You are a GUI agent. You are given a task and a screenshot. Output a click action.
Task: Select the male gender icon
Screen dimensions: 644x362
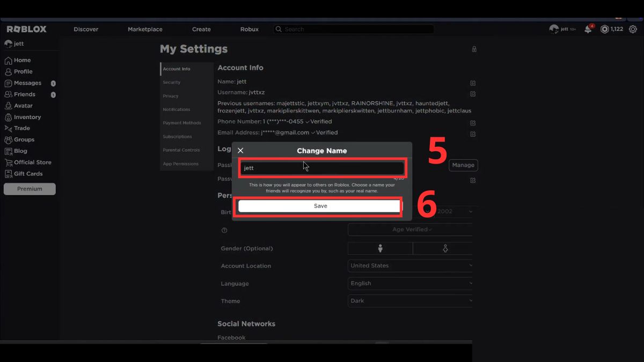[x=380, y=248]
